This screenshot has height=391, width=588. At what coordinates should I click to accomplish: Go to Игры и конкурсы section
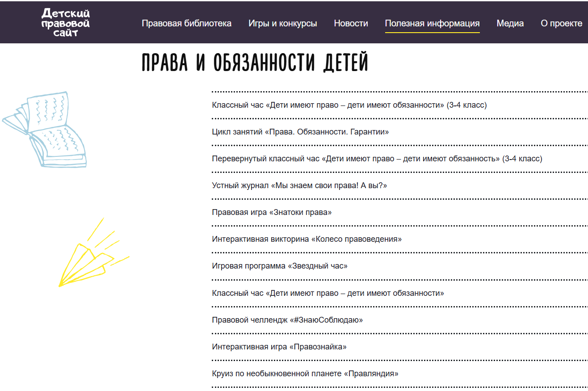pyautogui.click(x=282, y=23)
